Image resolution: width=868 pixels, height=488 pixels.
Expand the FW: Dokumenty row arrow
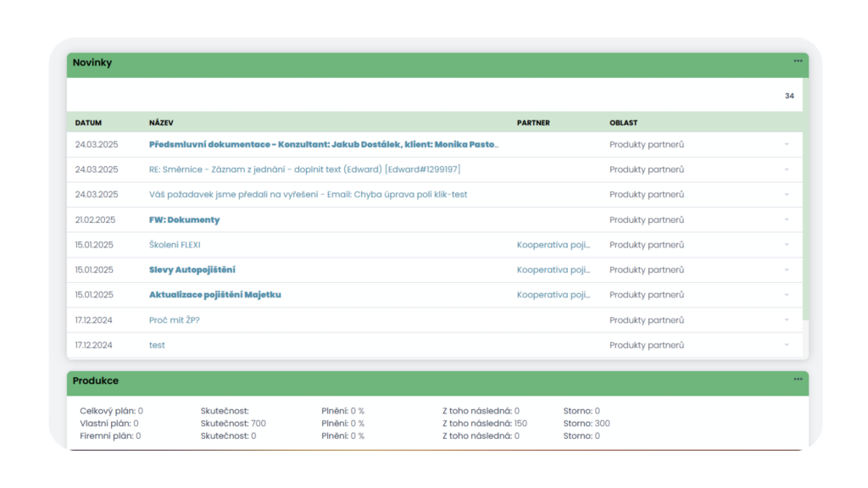(x=787, y=220)
